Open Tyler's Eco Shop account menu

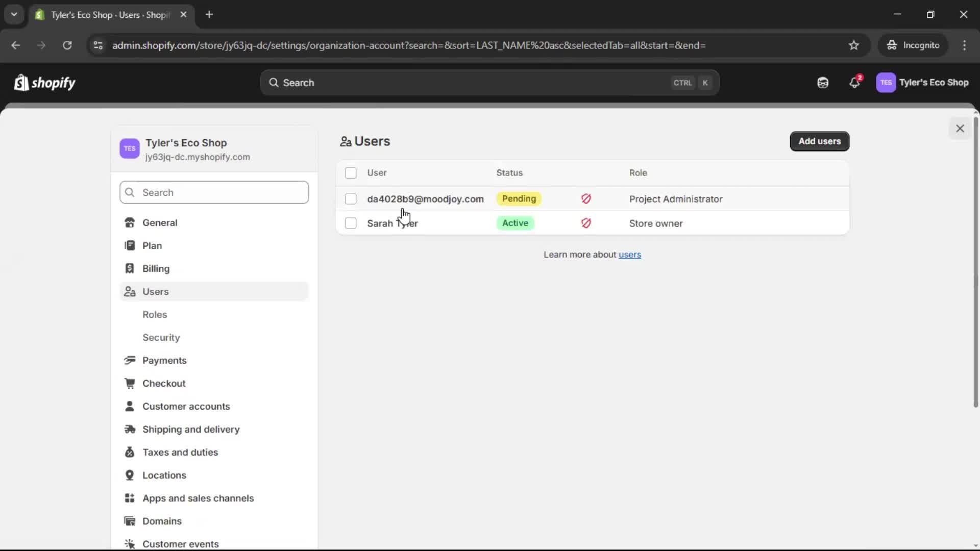922,83
